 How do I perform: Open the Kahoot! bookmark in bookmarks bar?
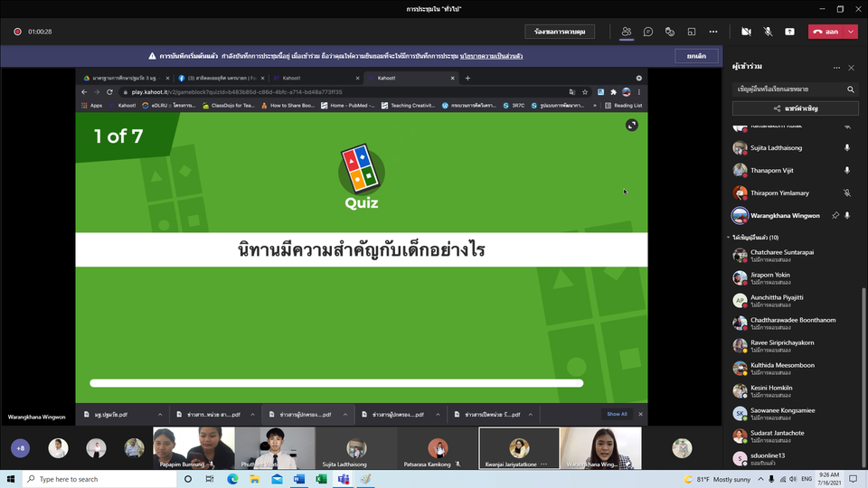point(122,105)
